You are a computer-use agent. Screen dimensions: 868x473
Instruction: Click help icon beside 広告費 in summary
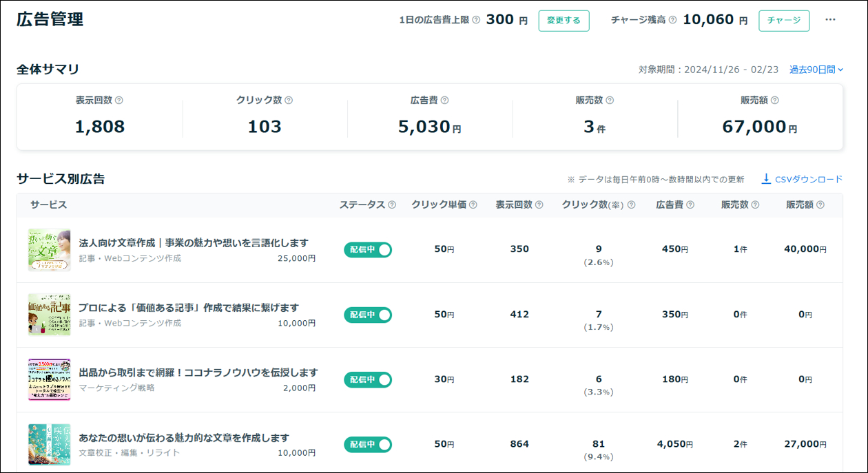point(444,101)
